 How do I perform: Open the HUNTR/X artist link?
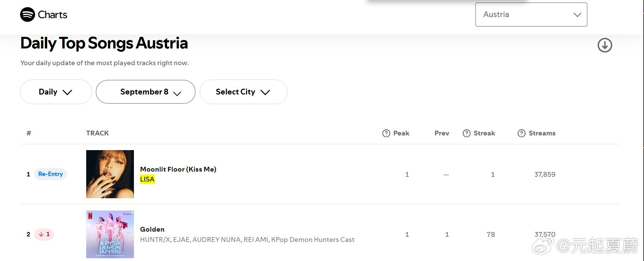[x=155, y=240]
